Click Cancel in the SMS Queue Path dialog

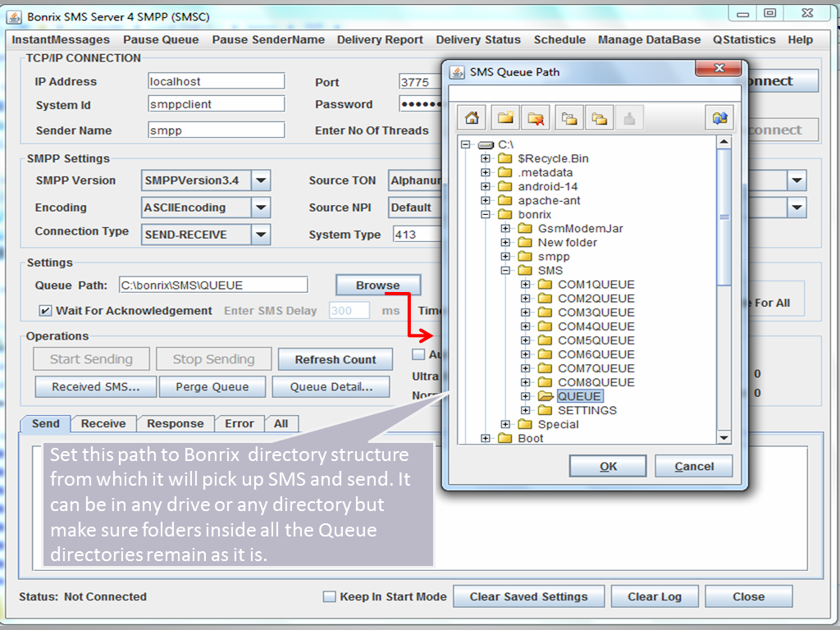pyautogui.click(x=694, y=466)
